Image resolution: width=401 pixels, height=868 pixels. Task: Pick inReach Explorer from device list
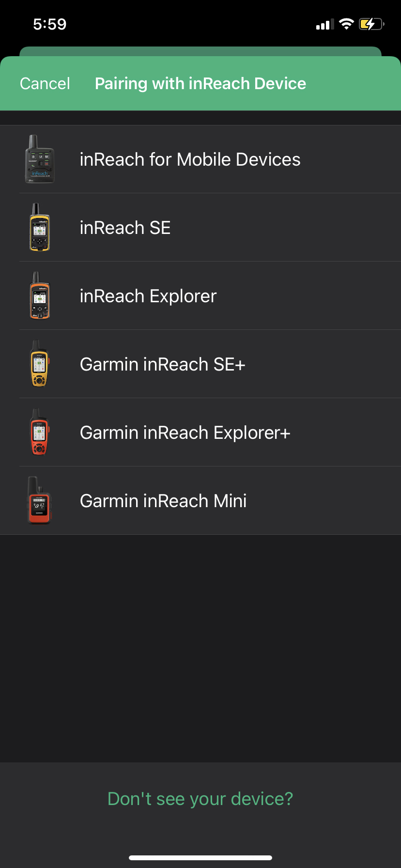click(148, 296)
